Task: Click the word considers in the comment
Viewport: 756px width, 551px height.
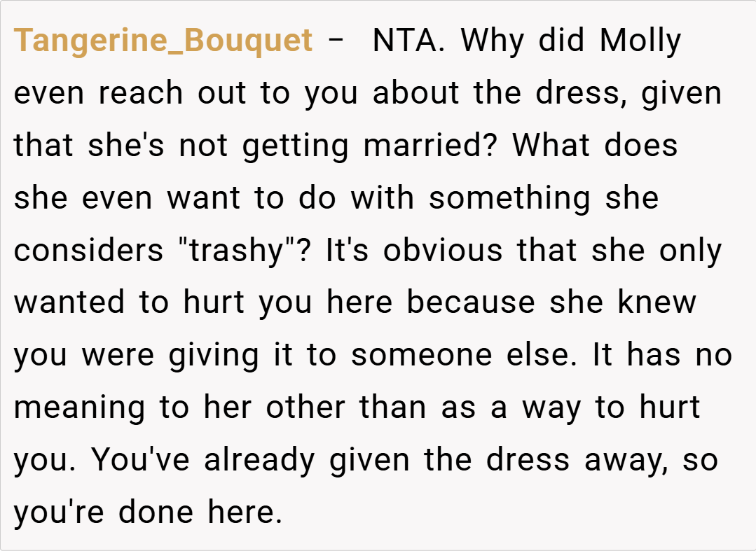Action: click(88, 250)
